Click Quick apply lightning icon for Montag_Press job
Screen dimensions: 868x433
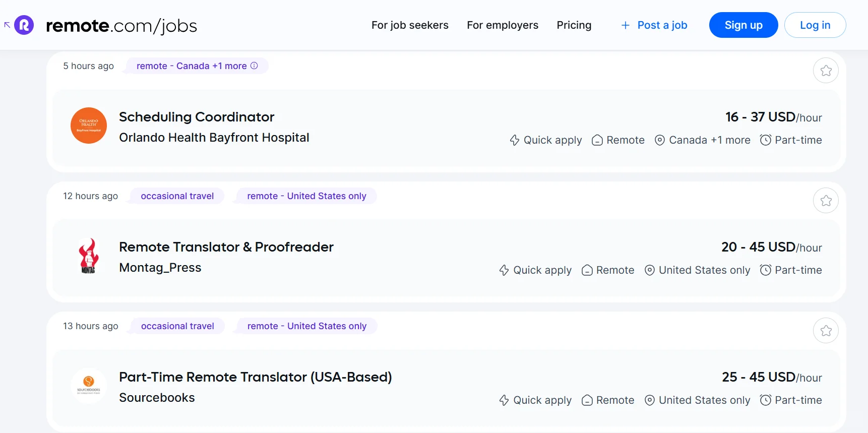pyautogui.click(x=504, y=270)
